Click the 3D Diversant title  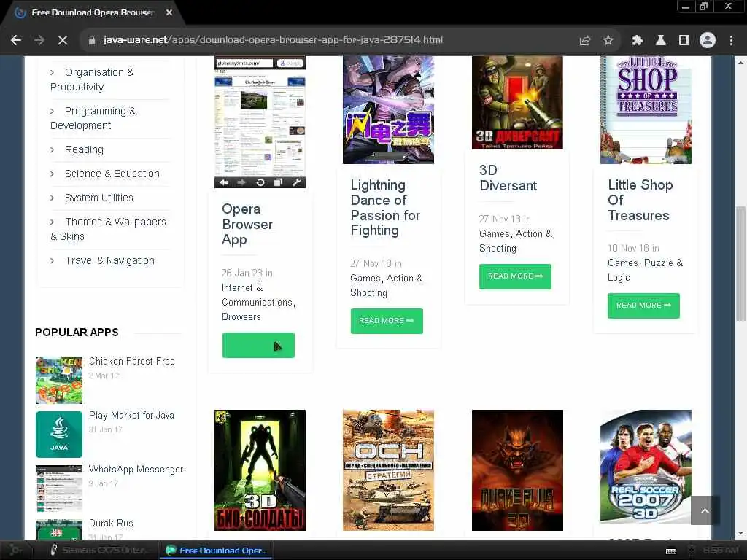point(508,178)
